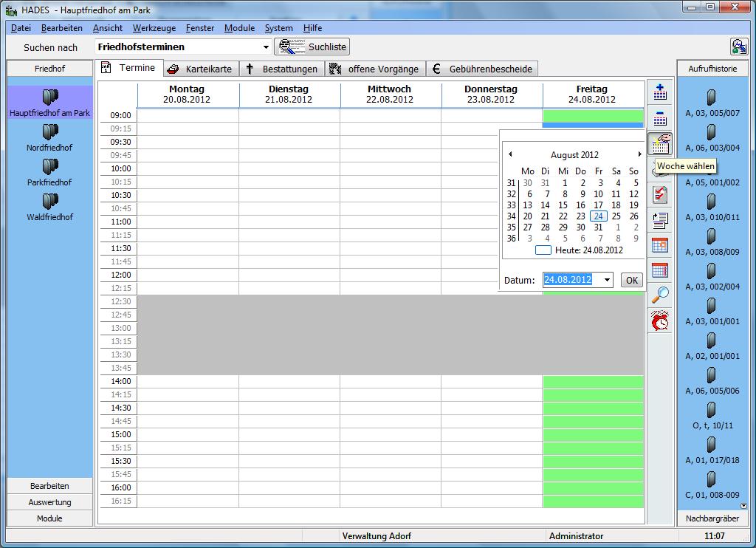Image resolution: width=756 pixels, height=548 pixels.
Task: Open the Datei menu
Action: pyautogui.click(x=21, y=28)
